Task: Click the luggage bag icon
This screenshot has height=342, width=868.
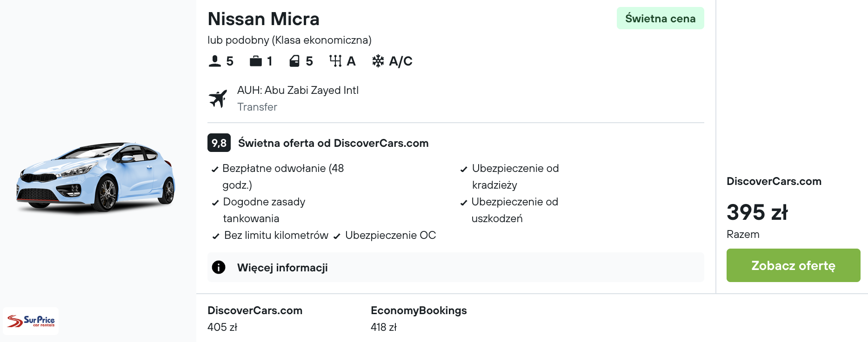Action: (x=256, y=61)
